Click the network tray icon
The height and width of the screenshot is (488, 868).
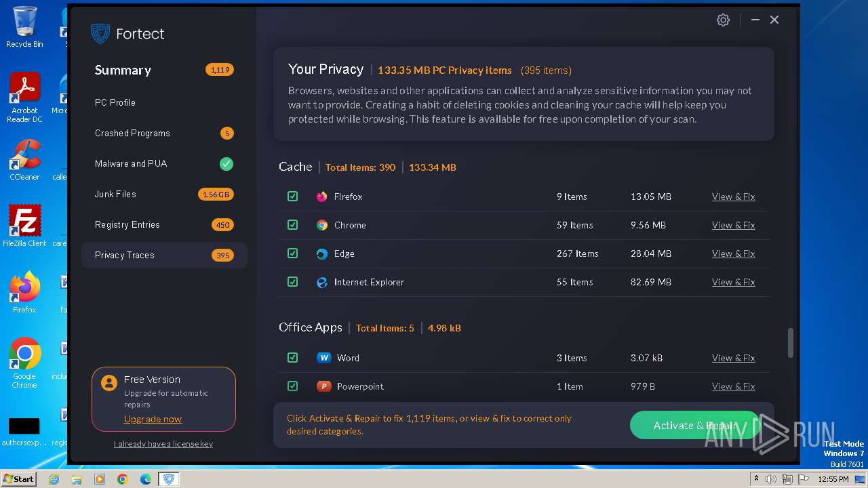tap(787, 479)
